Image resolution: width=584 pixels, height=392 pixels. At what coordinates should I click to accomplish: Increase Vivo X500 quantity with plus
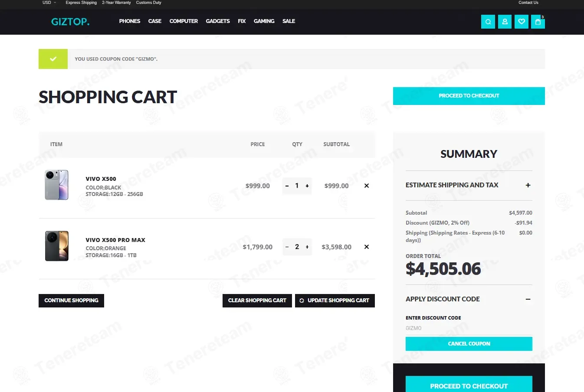click(x=307, y=186)
